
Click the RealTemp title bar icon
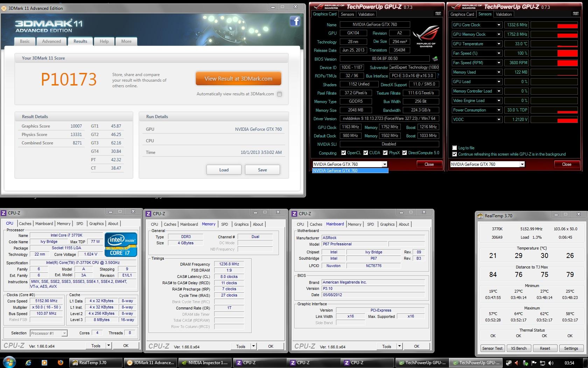pos(480,216)
